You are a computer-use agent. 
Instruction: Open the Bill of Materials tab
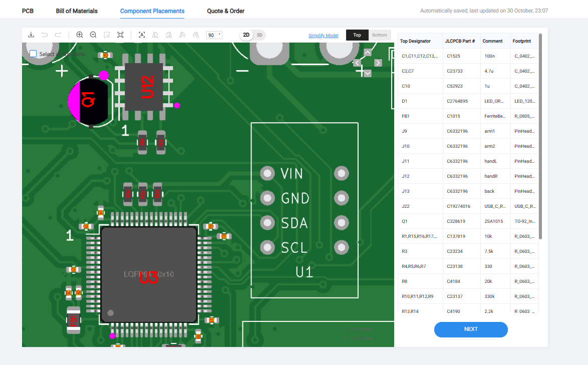tap(77, 11)
